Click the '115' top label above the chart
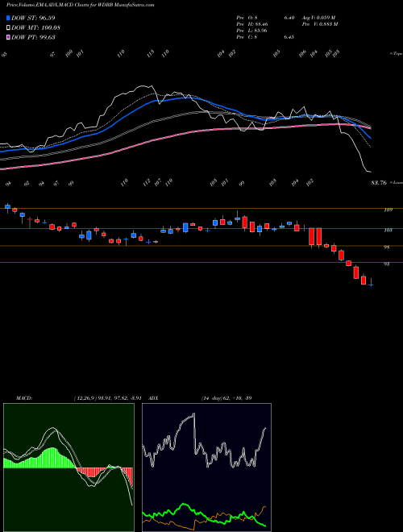The width and height of the screenshot is (403, 532). click(150, 53)
